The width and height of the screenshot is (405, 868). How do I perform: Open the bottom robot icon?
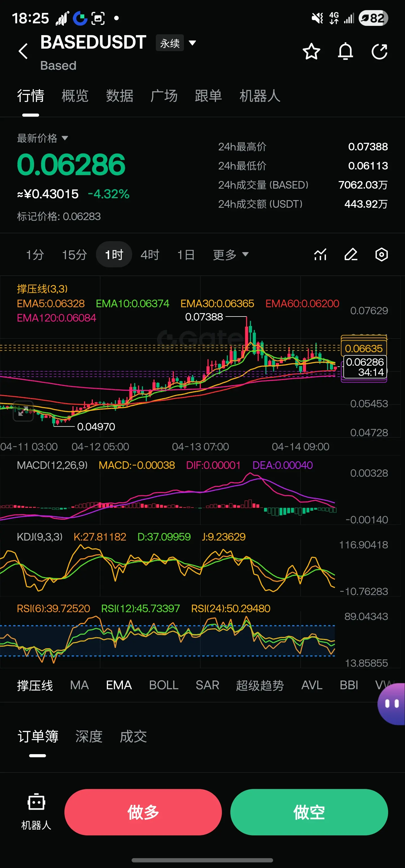pos(36,812)
